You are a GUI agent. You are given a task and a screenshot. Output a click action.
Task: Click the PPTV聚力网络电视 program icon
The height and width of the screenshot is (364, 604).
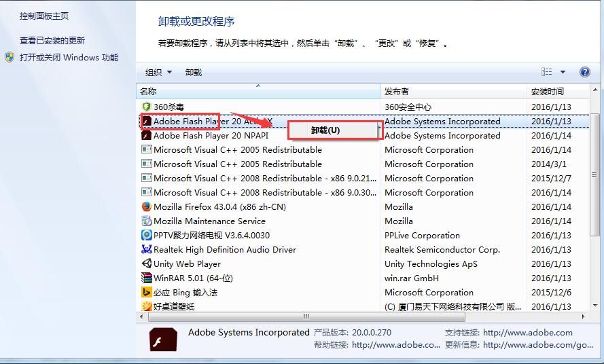pyautogui.click(x=146, y=236)
